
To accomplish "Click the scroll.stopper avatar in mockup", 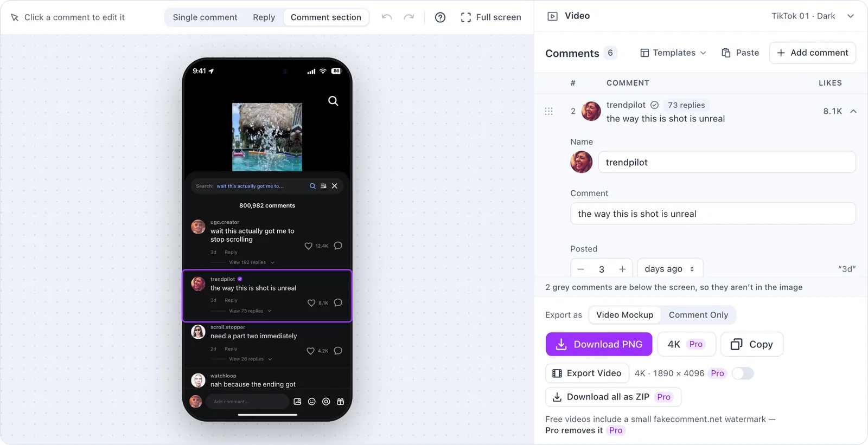I will click(198, 332).
